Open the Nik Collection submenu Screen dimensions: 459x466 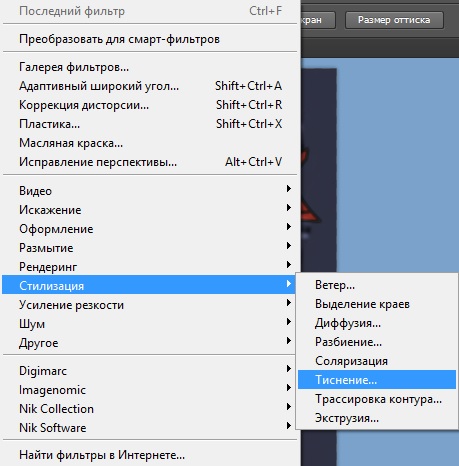149,409
